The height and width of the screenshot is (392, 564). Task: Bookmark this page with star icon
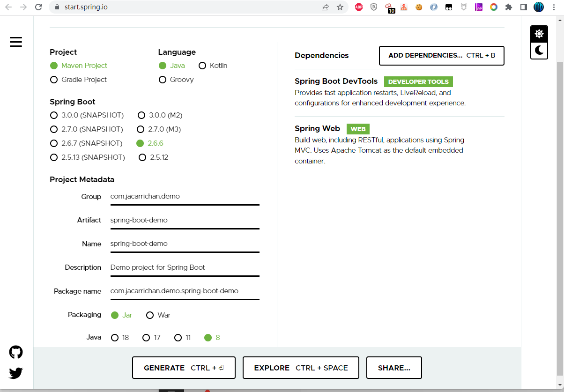coord(340,7)
